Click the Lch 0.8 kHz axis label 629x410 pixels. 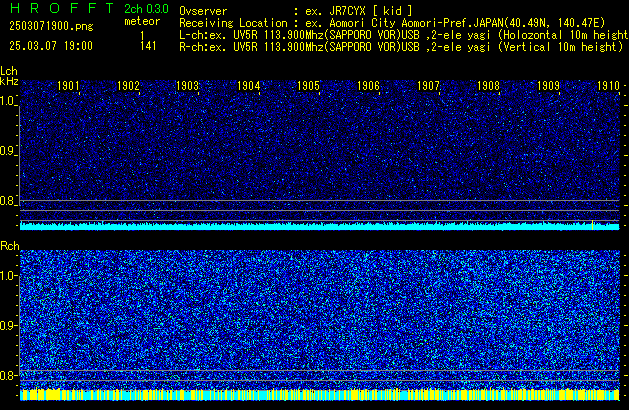coord(7,201)
